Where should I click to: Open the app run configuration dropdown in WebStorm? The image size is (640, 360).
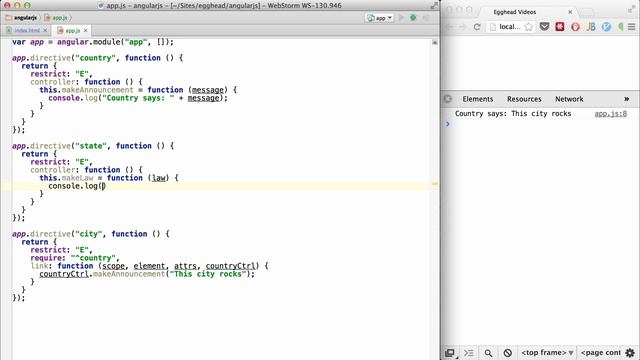380,18
